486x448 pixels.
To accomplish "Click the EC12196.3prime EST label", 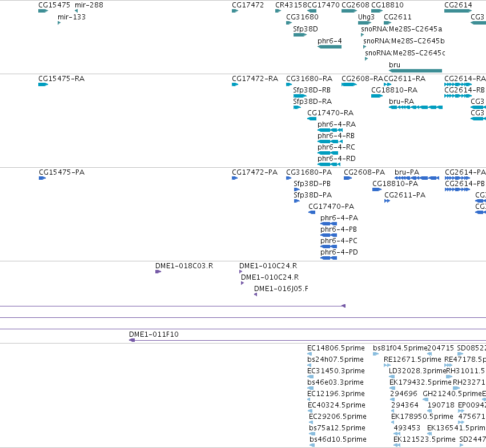I will pos(336,394).
